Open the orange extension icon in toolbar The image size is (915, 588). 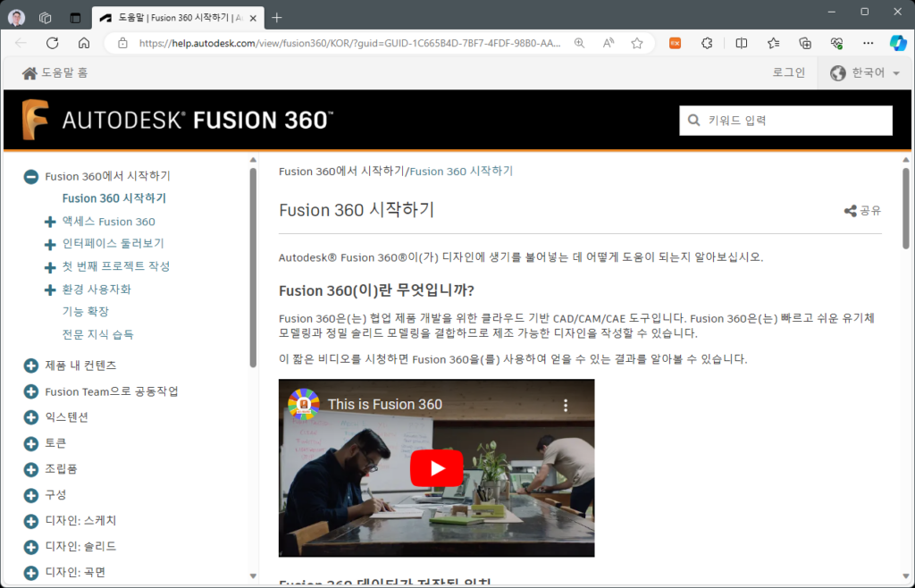676,43
